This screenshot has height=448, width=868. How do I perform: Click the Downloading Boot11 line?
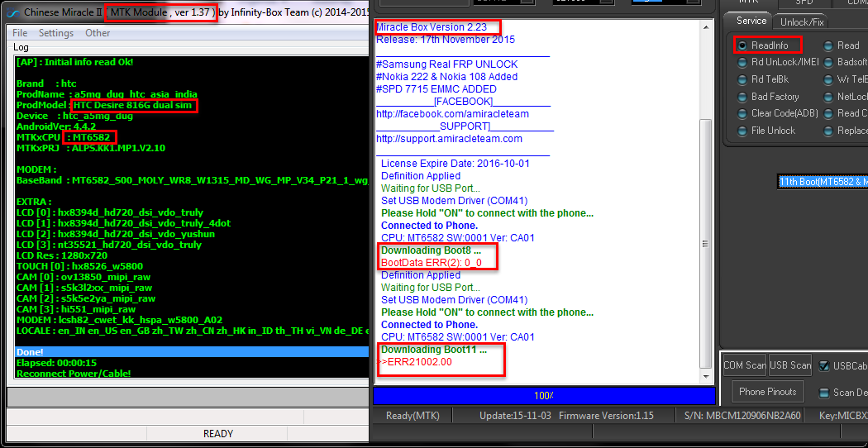click(x=434, y=350)
